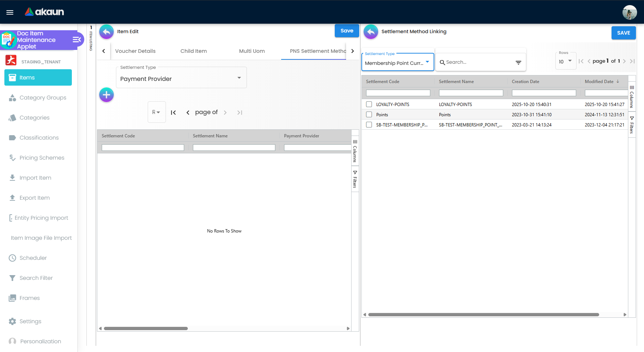Viewport: 644px width, 352px height.
Task: Collapse the Doc Item Maintenance sidebar
Action: tap(77, 40)
